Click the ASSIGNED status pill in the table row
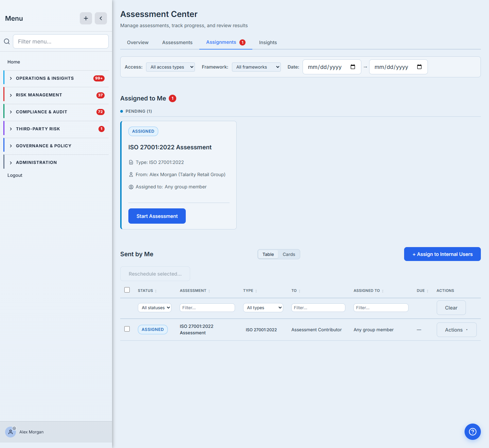Image resolution: width=489 pixels, height=448 pixels. point(153,330)
